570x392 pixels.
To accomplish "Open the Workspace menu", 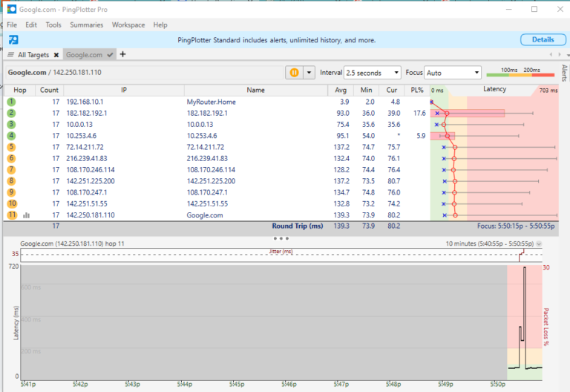I will tap(128, 24).
